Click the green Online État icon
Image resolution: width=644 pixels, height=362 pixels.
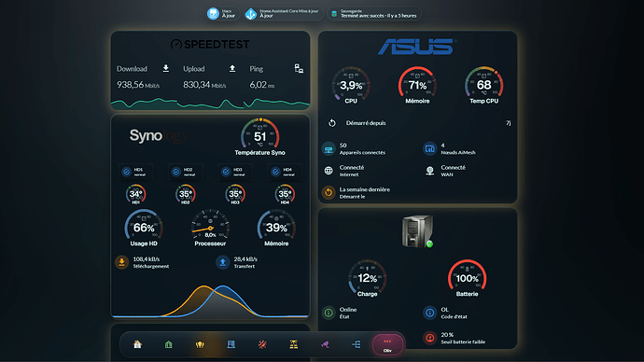329,313
